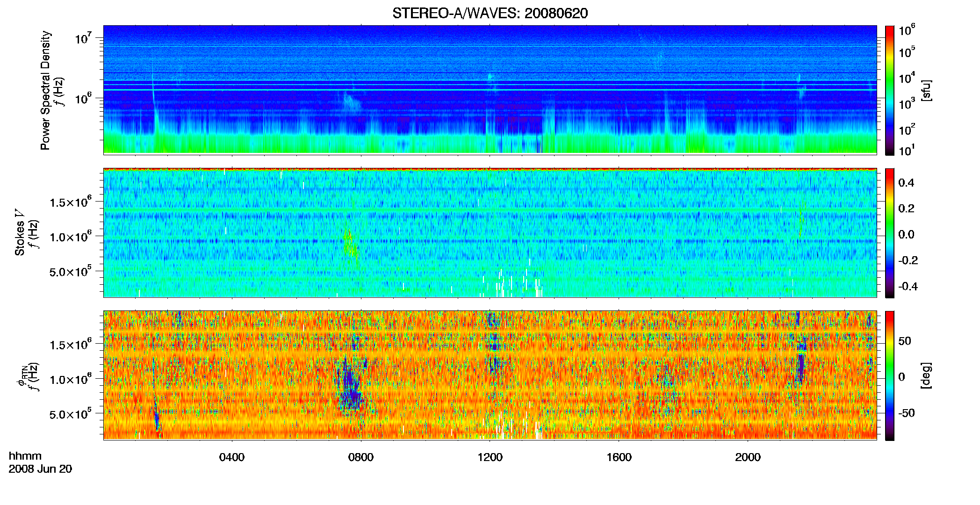Screen dimensions: 980x505
Task: Click the 0.4 label on the Stokes color bar
Action: coord(906,183)
